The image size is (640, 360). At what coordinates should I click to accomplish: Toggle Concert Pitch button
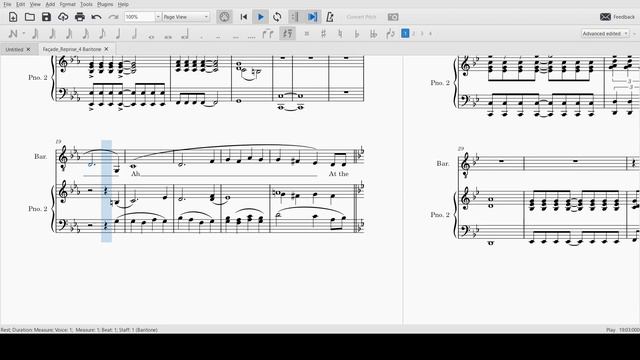click(361, 17)
